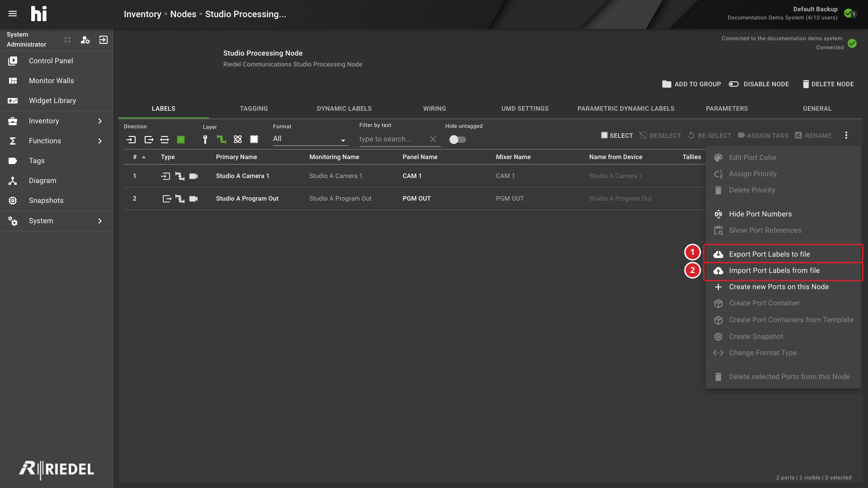Click the logout icon in sidebar header
The image size is (868, 488).
pos(104,40)
